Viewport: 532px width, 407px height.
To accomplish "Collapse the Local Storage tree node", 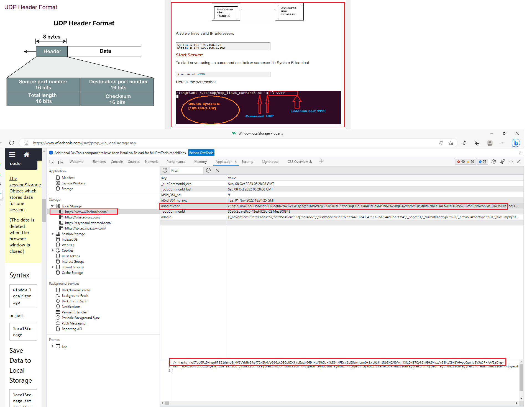I will tap(52, 206).
